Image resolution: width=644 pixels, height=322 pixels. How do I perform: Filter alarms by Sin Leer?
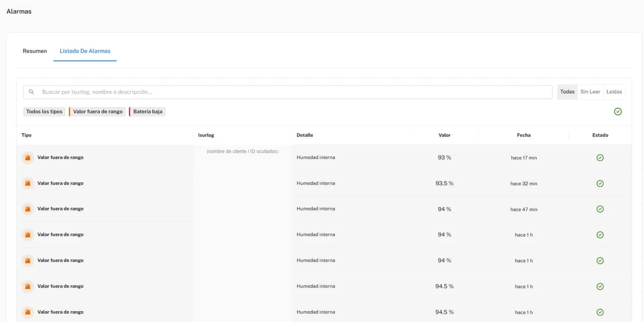tap(590, 92)
